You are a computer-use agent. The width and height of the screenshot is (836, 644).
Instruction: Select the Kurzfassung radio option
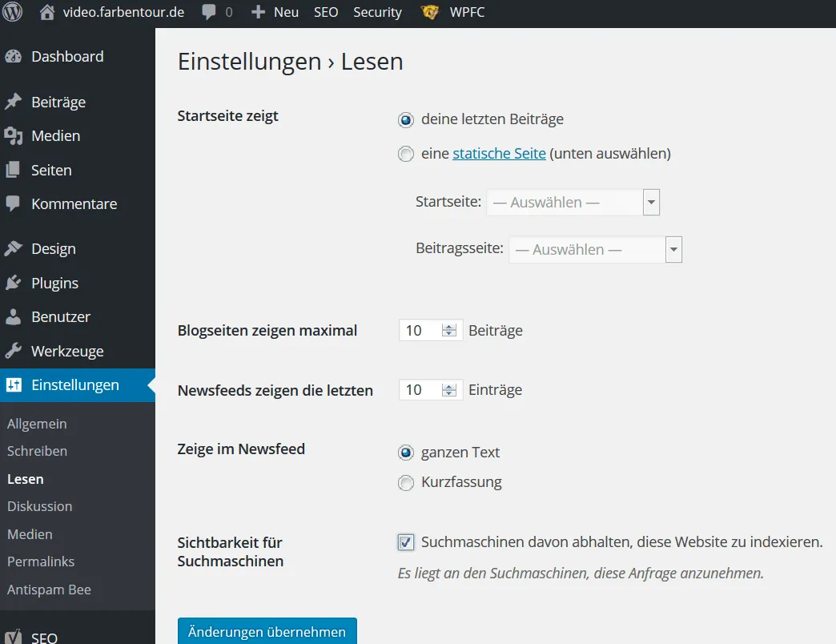coord(406,483)
